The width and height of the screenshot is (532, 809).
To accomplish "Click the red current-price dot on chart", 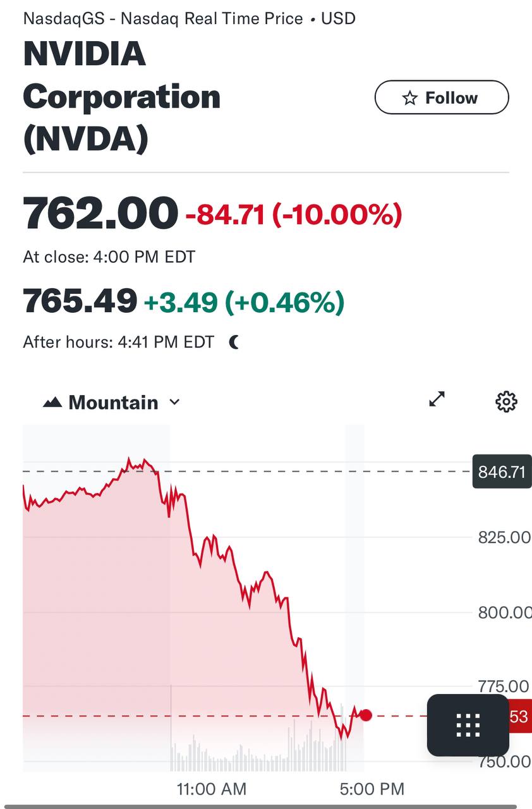I will click(x=365, y=715).
